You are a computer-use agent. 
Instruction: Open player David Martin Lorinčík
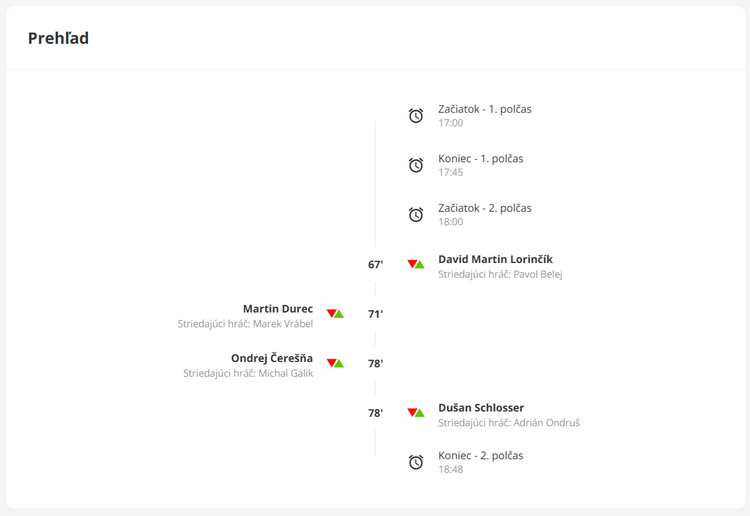pyautogui.click(x=495, y=259)
